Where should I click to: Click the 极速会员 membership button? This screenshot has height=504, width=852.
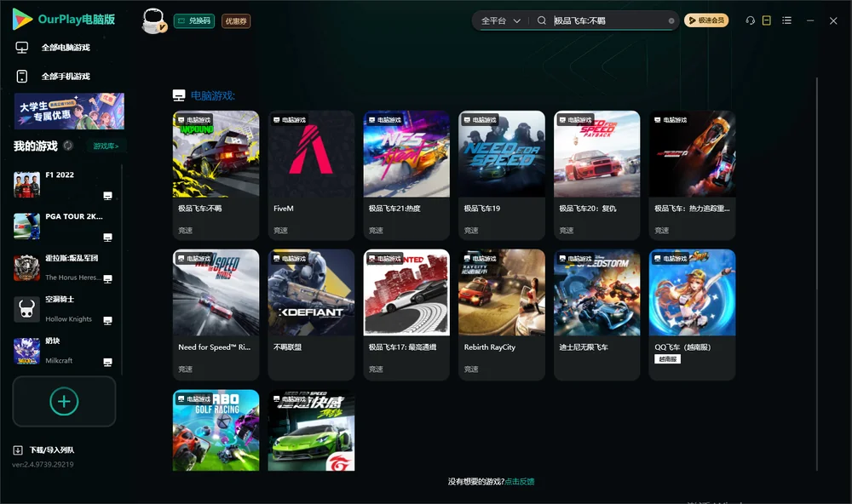706,20
